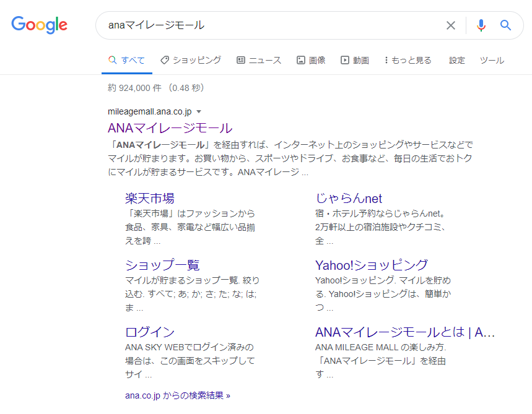
Task: Open the 設定 menu
Action: point(457,60)
